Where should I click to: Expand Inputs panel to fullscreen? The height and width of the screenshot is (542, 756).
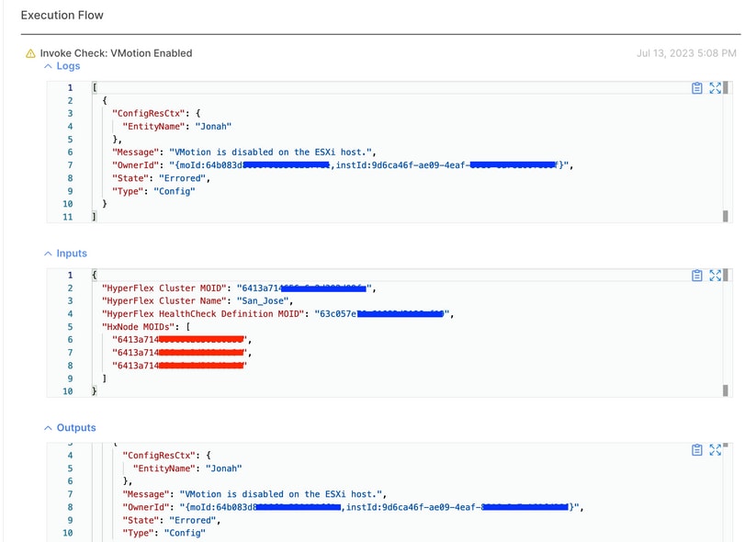[x=715, y=276]
